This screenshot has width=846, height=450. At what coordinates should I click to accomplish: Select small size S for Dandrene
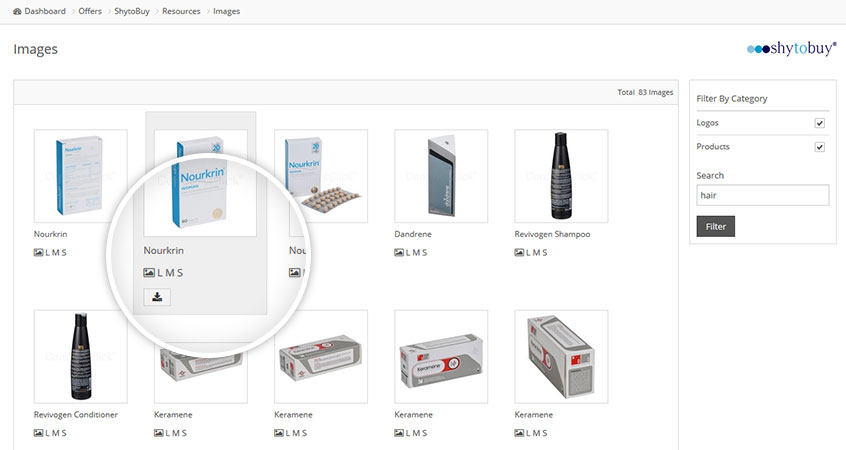click(425, 253)
